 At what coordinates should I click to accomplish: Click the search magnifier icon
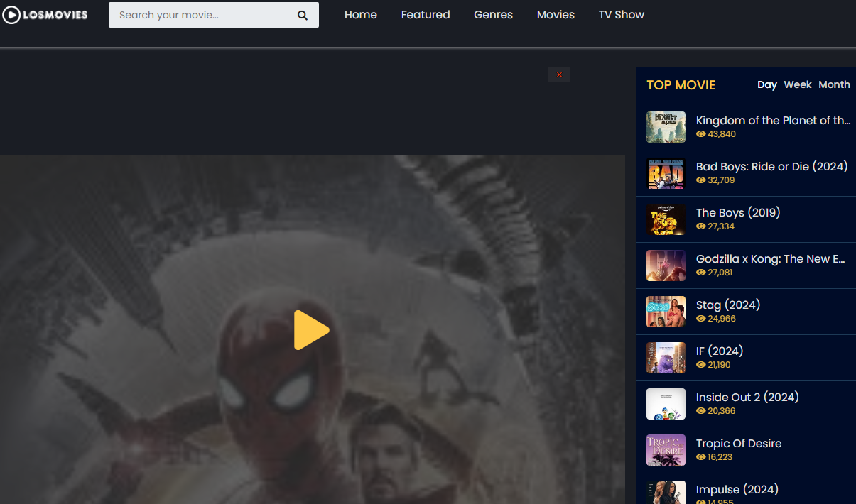(303, 15)
